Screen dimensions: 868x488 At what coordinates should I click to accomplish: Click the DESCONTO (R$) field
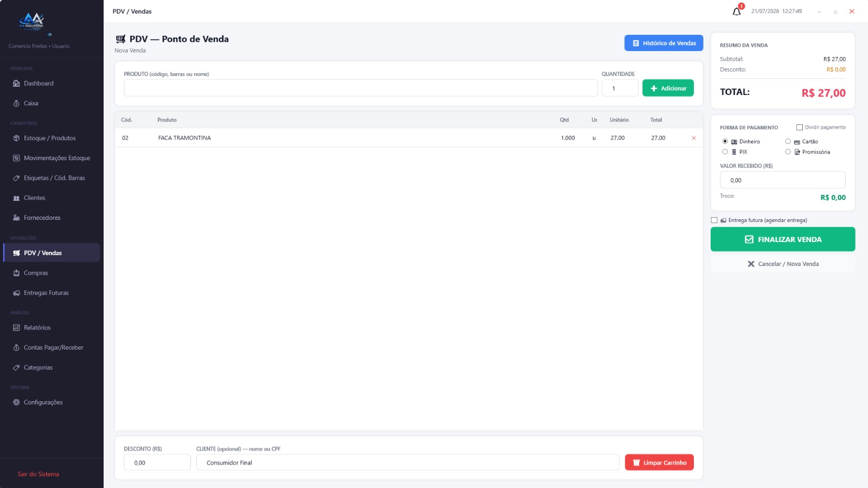(x=157, y=462)
